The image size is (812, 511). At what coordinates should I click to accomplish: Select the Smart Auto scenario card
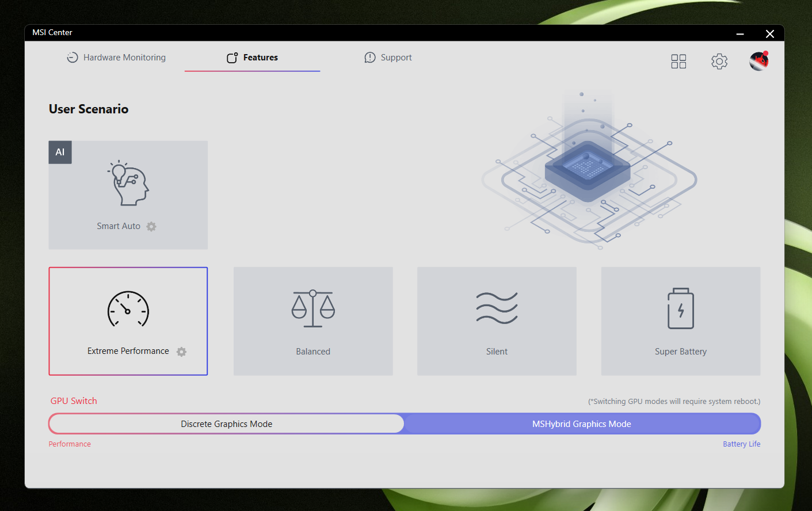(128, 195)
